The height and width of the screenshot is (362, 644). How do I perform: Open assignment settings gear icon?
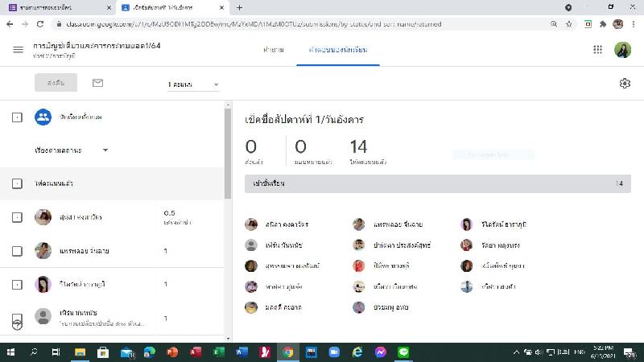click(625, 84)
